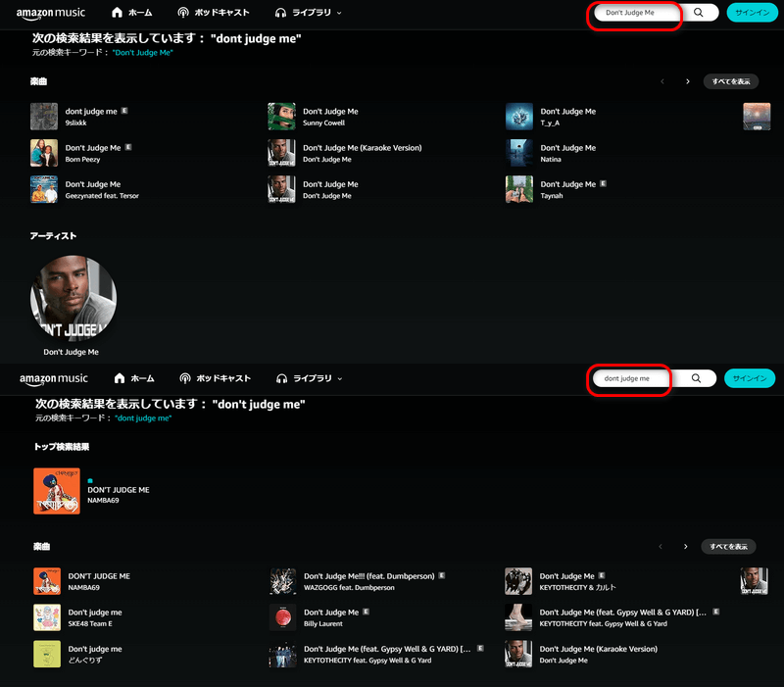
Task: Click "DON'T JUDGE ME" by NAMBA69 in 楽曲 list
Action: 99,576
